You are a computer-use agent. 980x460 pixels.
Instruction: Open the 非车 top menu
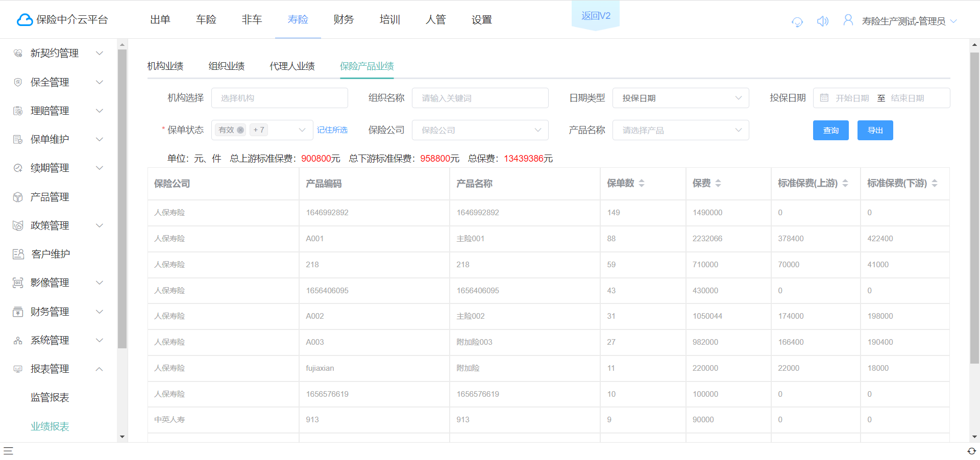[x=252, y=20]
